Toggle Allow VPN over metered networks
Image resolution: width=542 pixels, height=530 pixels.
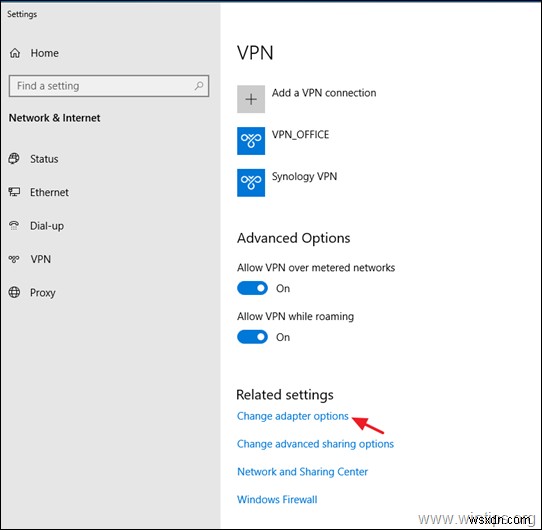tap(252, 288)
